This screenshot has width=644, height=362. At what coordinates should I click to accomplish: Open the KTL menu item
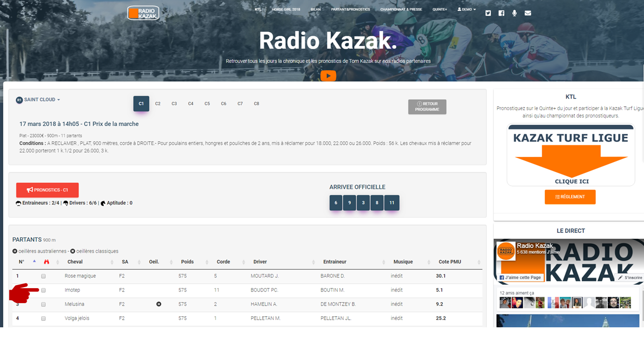click(x=258, y=9)
